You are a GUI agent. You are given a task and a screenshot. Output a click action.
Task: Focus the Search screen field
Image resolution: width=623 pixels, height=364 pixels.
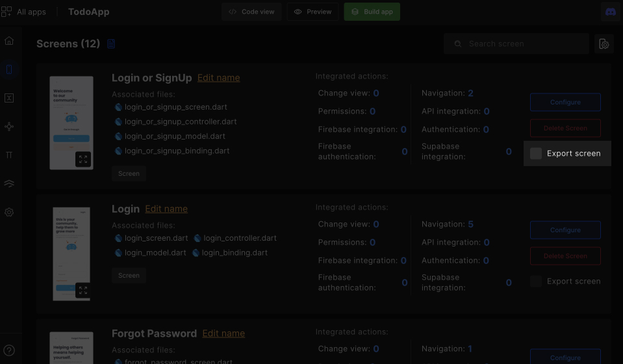(x=516, y=43)
